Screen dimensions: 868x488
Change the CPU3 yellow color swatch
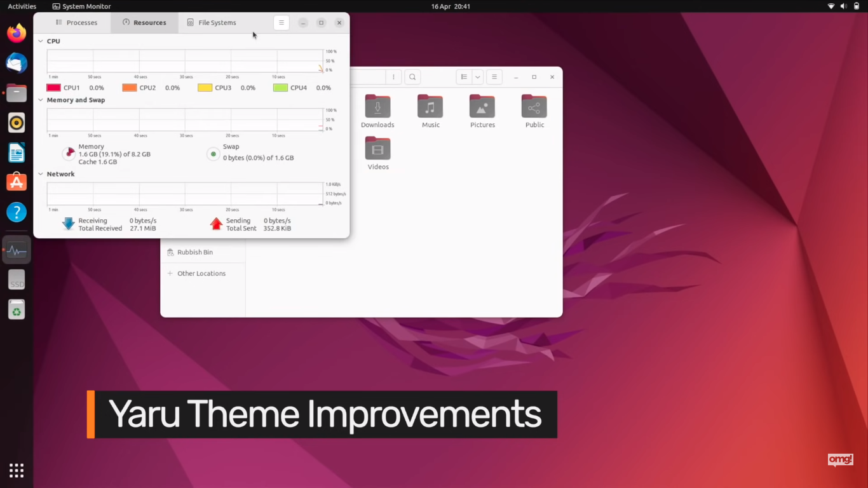coord(205,88)
